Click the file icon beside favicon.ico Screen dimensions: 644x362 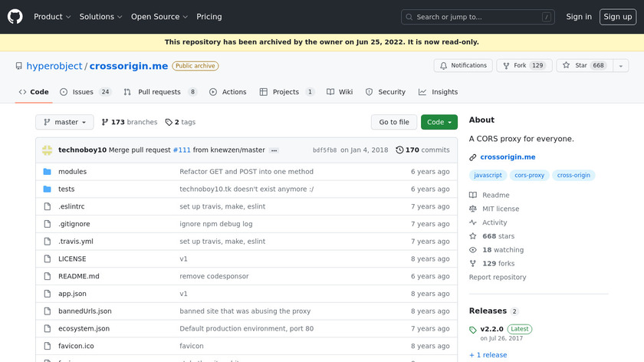pyautogui.click(x=48, y=346)
